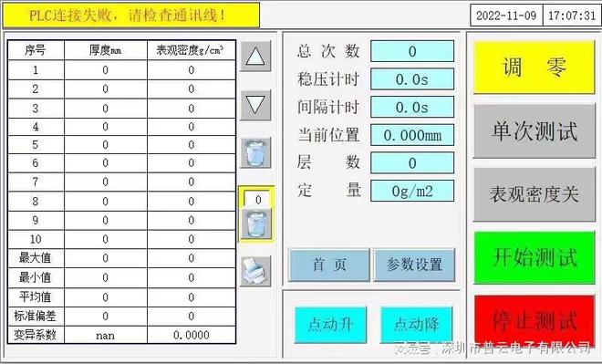Click the 0.0000 density variation value
The height and width of the screenshot is (364, 602).
point(192,335)
